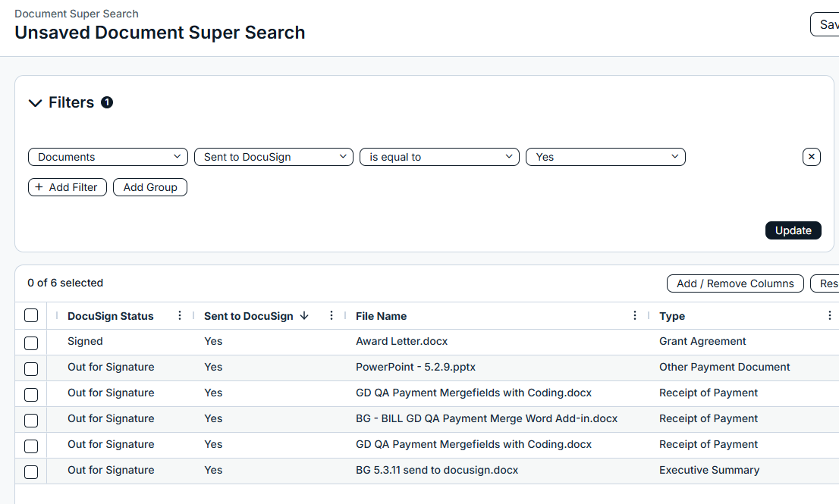Select the PowerPoint - 5.2.9.pptx row checkbox
839x504 pixels.
pos(31,369)
